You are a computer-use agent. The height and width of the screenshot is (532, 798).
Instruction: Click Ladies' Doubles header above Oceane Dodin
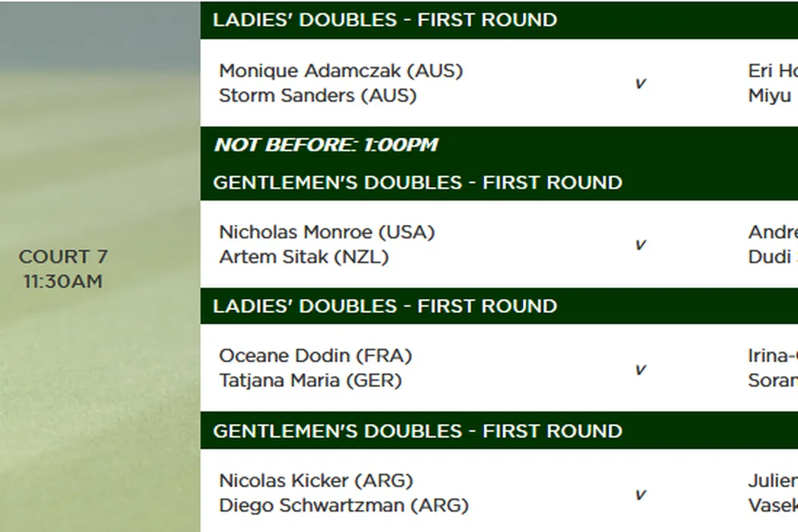pos(385,306)
